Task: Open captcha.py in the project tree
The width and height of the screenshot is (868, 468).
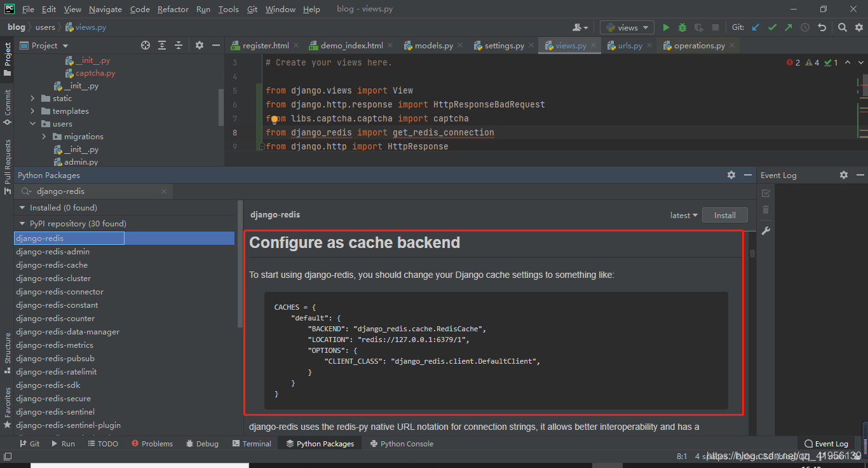Action: tap(95, 73)
